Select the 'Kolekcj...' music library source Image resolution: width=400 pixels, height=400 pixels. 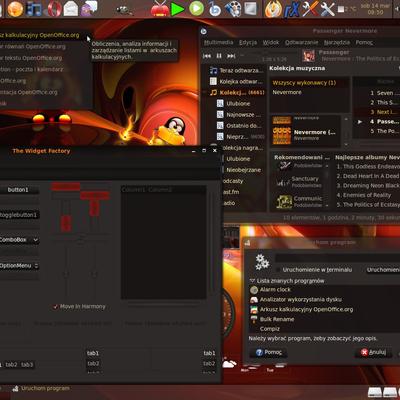pos(237,92)
